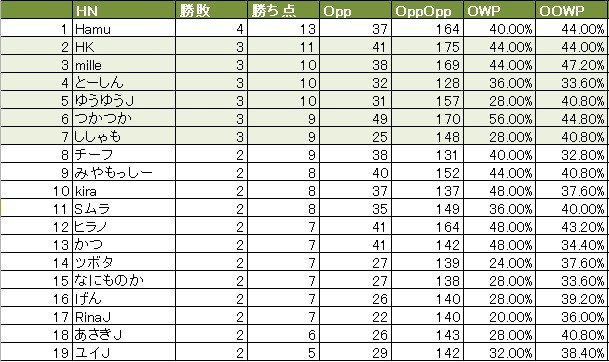Select the HN column header

(124, 10)
